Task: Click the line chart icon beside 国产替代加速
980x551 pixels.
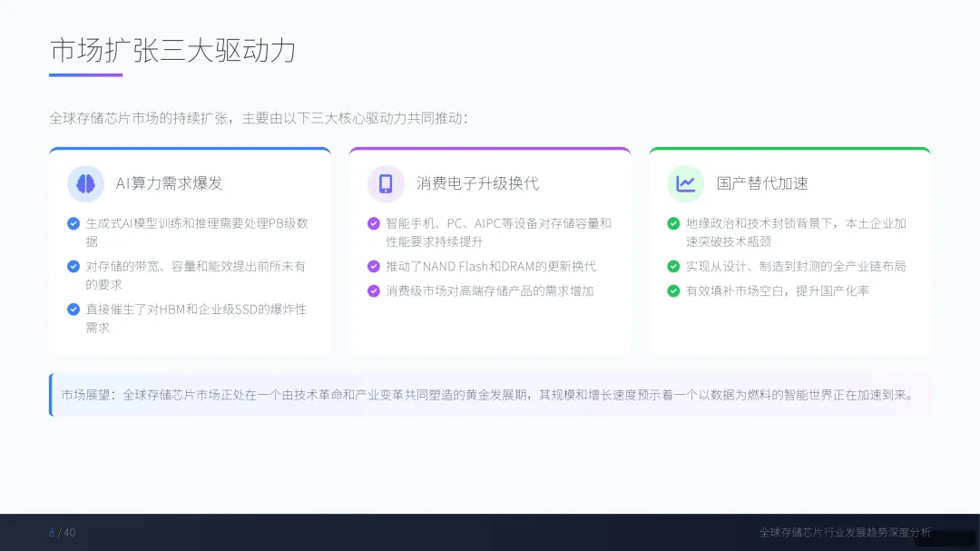Action: pyautogui.click(x=686, y=183)
